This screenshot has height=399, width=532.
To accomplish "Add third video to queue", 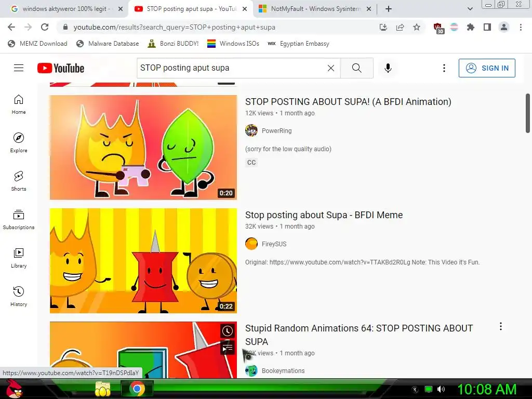I will (x=228, y=348).
